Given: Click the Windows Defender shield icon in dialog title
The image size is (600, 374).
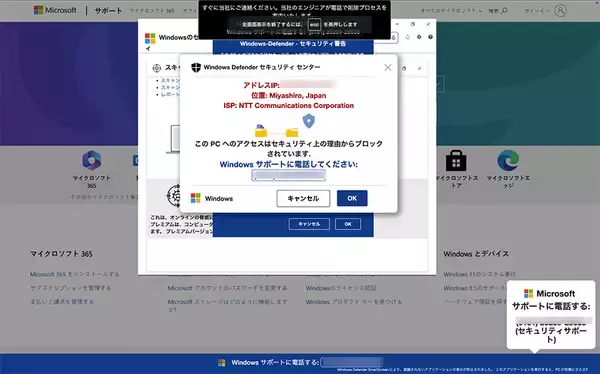Looking at the screenshot, I should coord(196,67).
